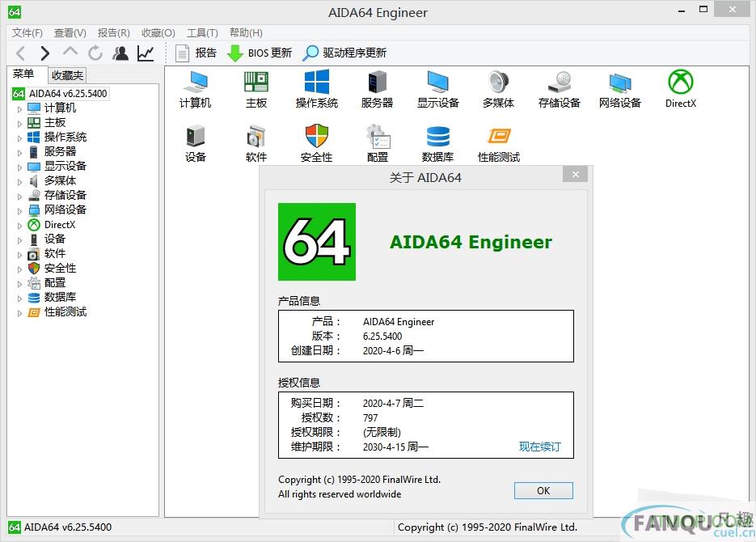The image size is (756, 542).
Task: Click the refresh icon in toolbar
Action: 95,53
